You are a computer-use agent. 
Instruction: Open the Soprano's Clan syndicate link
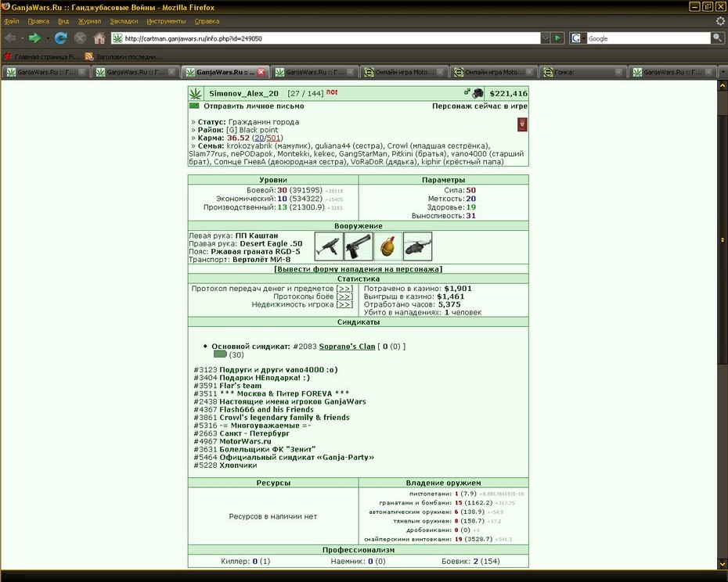[347, 347]
